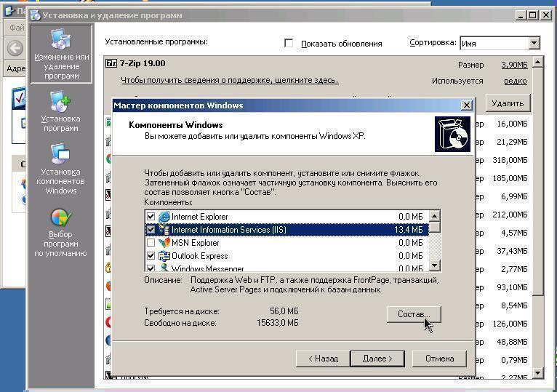
Task: Select the MSN Explorer list row text
Action: pos(196,243)
